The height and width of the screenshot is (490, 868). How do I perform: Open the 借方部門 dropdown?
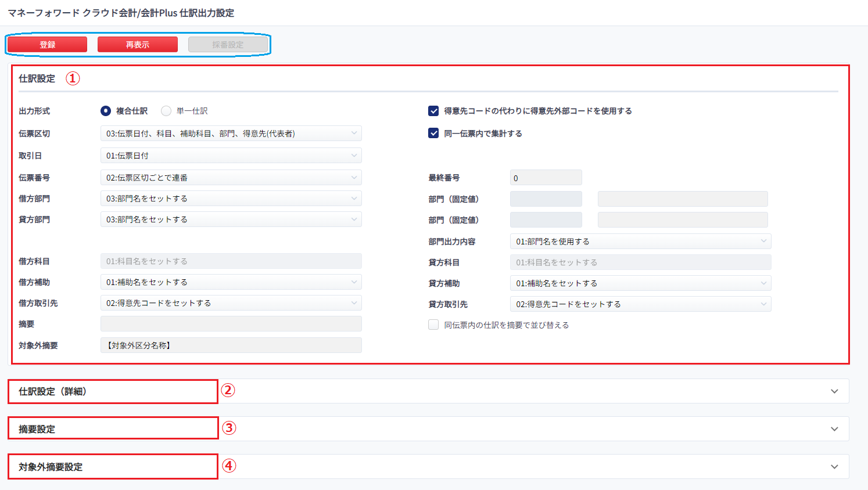pyautogui.click(x=231, y=199)
